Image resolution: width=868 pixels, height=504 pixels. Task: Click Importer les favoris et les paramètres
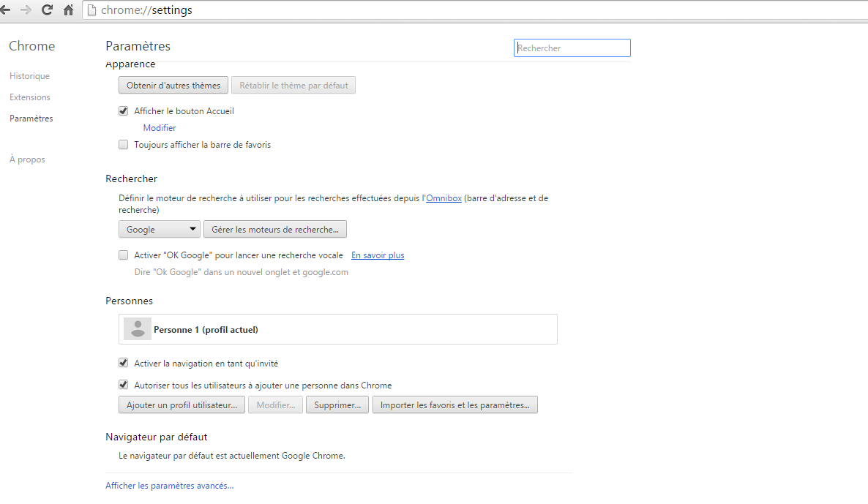point(455,405)
